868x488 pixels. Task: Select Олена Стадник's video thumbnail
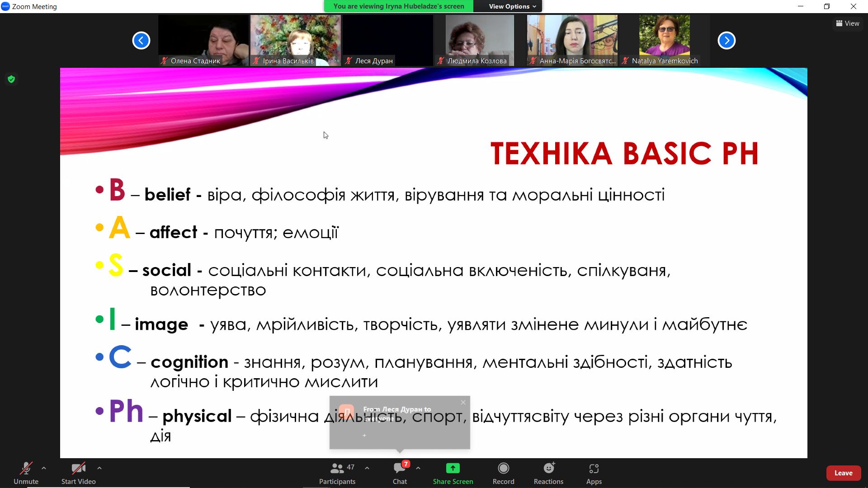pos(203,40)
